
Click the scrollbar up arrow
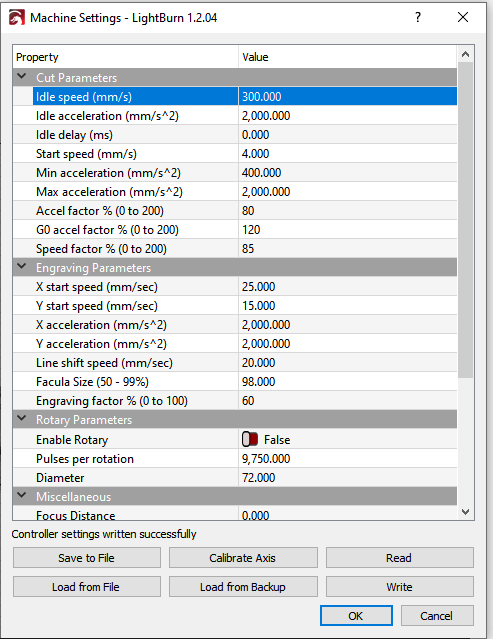coord(466,54)
